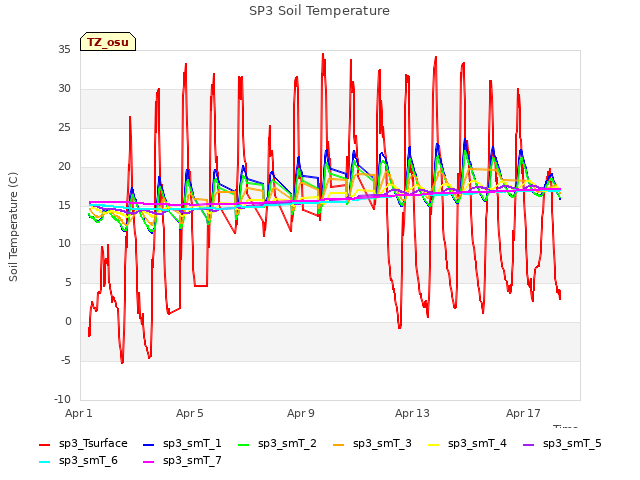Viewport: 640px width, 480px height.
Task: Click the Apr 17 x-axis tick label
Action: click(523, 413)
